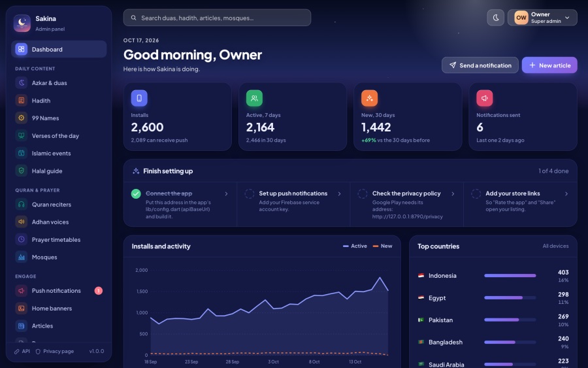Viewport: 588px width, 368px height.
Task: Click the v1.0.0 version label
Action: [x=97, y=351]
